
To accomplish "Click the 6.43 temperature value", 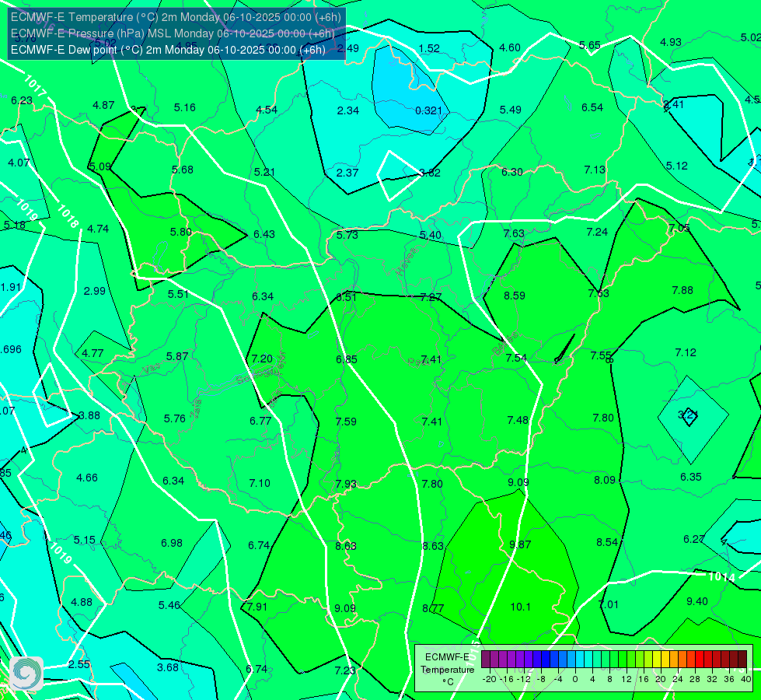I will click(264, 234).
